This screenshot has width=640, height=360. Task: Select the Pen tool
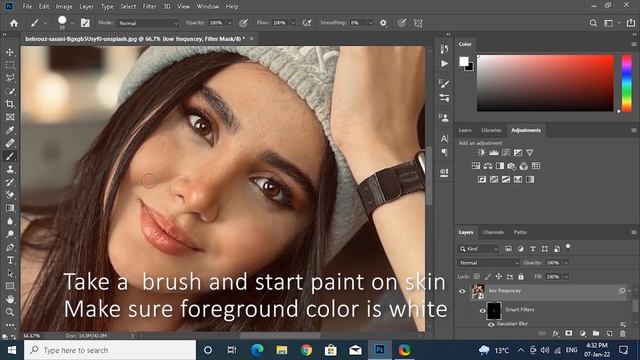tap(10, 247)
